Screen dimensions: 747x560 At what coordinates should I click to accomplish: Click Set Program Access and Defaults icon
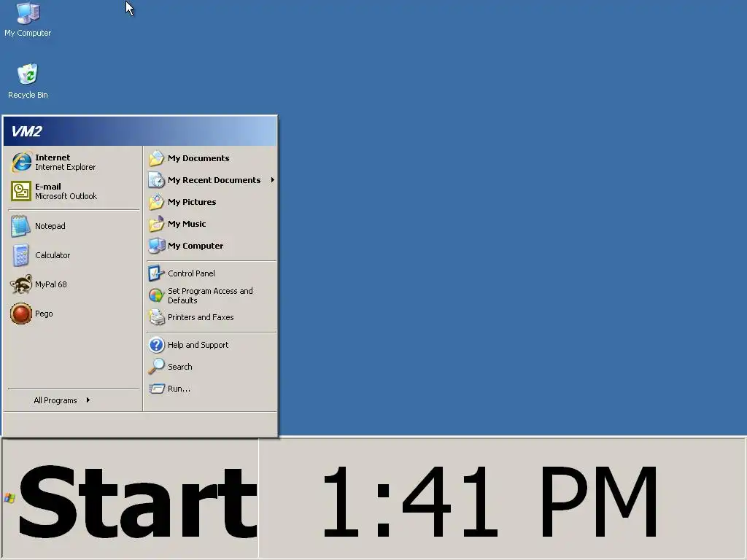[x=156, y=295]
